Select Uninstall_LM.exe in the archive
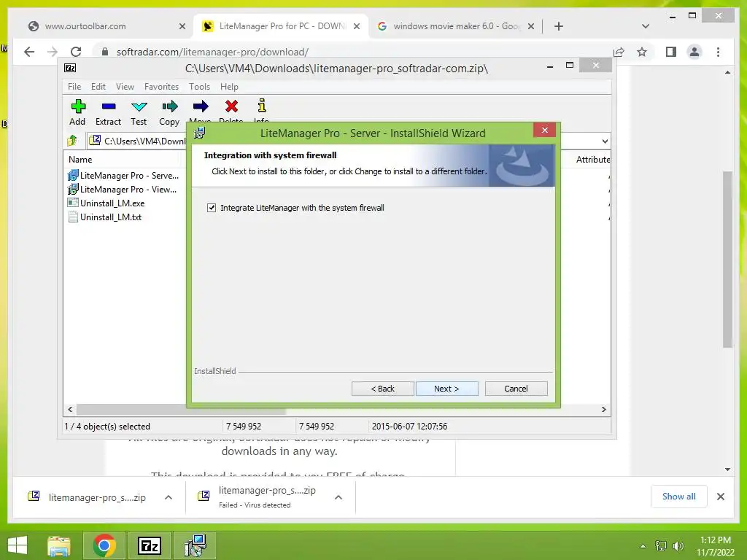The width and height of the screenshot is (747, 560). tap(107, 203)
